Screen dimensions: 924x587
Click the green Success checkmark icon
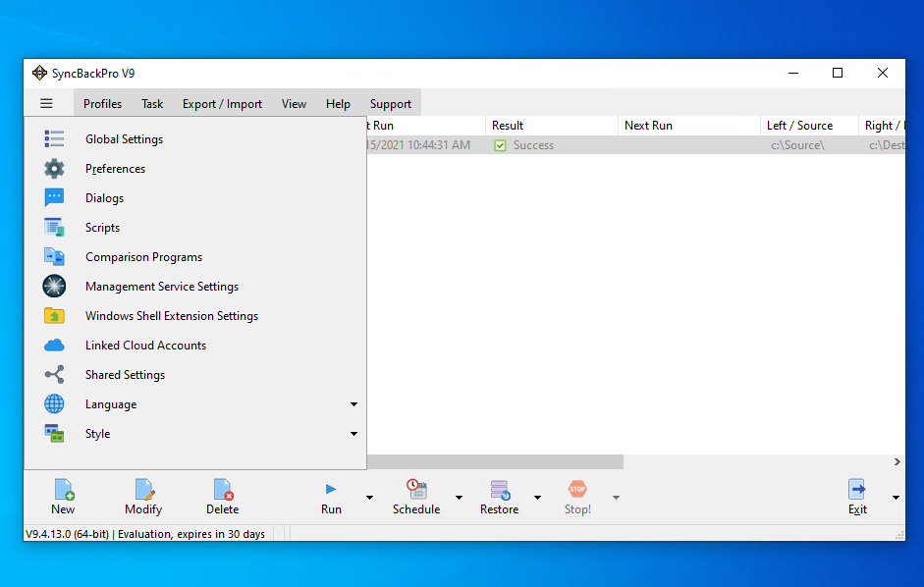(500, 145)
